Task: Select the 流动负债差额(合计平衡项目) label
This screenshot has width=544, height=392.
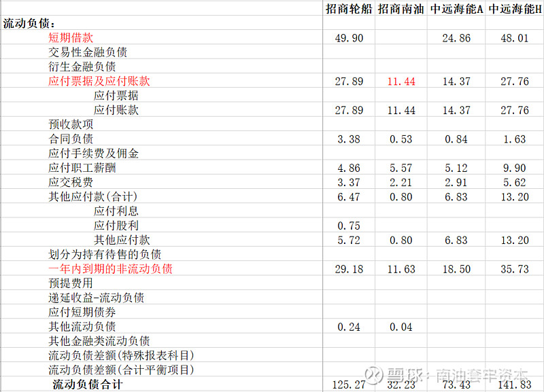Action: tap(121, 370)
